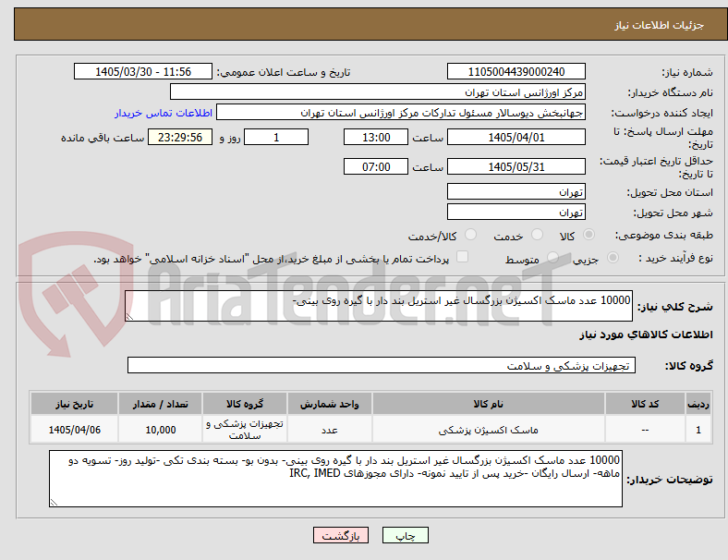The height and width of the screenshot is (560, 728).
Task: Toggle the Islamic treasury payment checkbox
Action: click(463, 257)
